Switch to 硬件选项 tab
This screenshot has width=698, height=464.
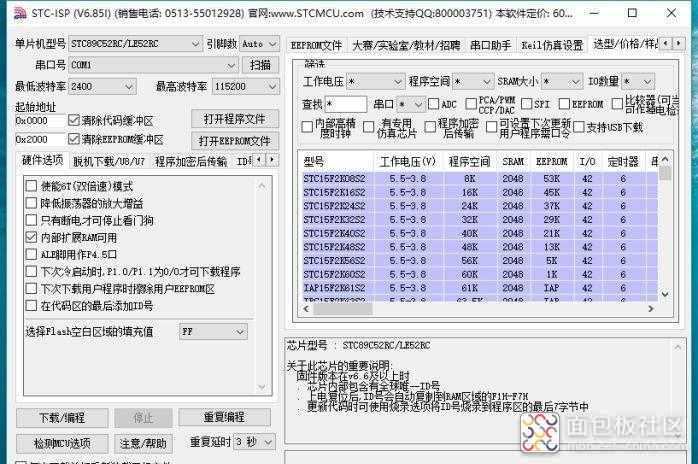(x=43, y=160)
